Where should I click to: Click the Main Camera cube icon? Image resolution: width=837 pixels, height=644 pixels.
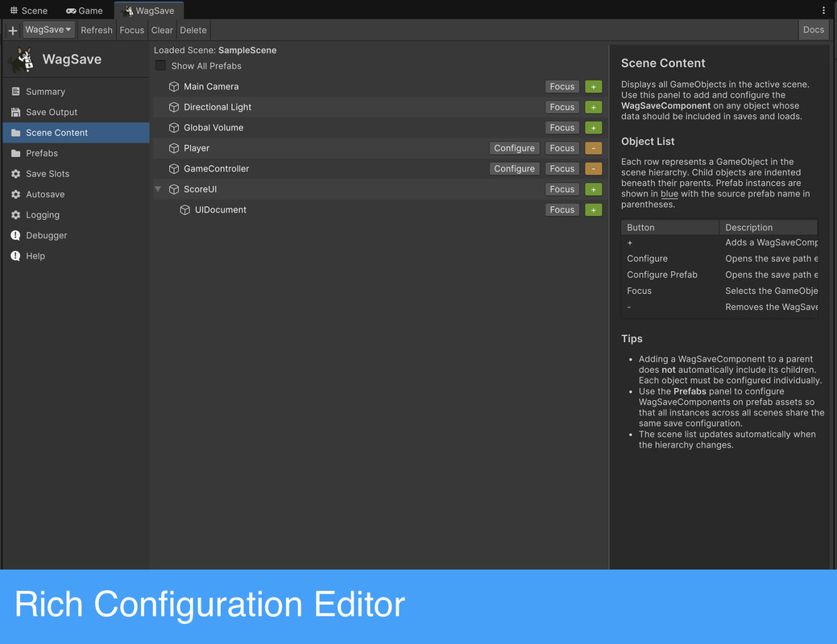click(x=174, y=86)
